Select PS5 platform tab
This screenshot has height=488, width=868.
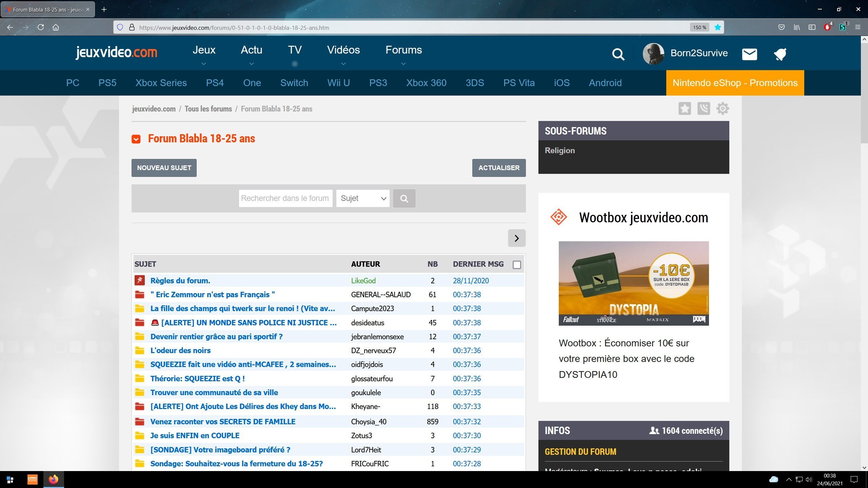(x=107, y=83)
